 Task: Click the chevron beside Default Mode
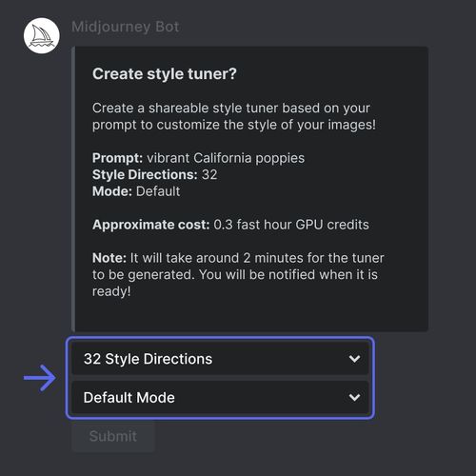coord(354,397)
